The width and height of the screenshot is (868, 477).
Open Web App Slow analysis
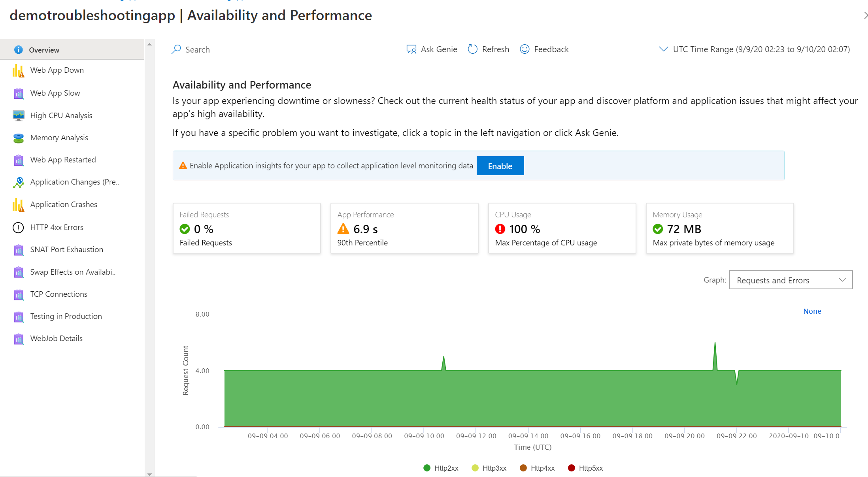tap(55, 93)
